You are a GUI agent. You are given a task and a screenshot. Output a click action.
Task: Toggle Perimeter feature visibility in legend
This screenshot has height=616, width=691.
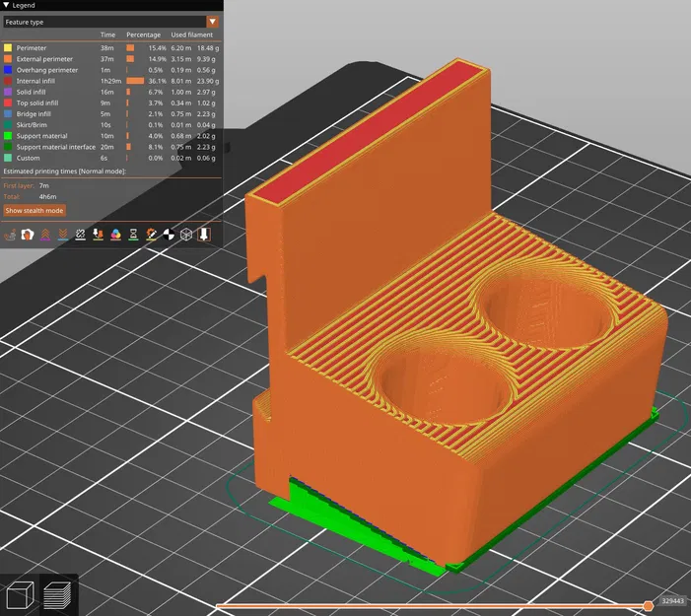111,47
